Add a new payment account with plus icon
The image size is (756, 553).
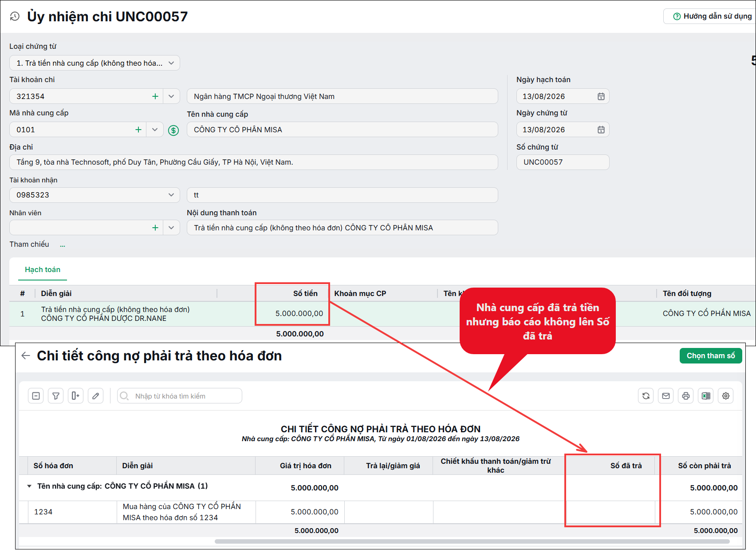(x=155, y=96)
